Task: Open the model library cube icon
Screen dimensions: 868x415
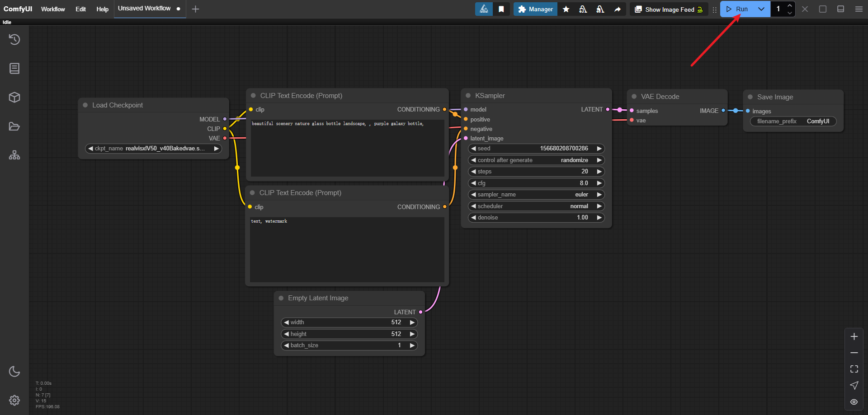Action: (x=14, y=98)
